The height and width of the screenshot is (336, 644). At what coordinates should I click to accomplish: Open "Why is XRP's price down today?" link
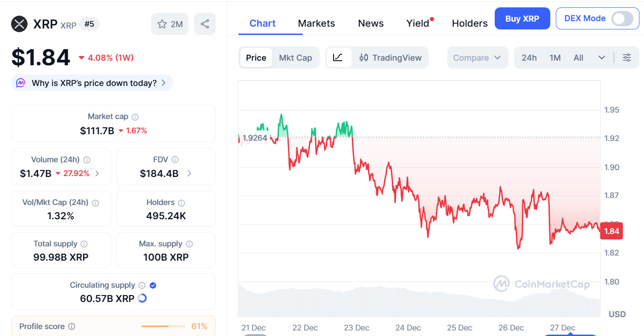92,83
